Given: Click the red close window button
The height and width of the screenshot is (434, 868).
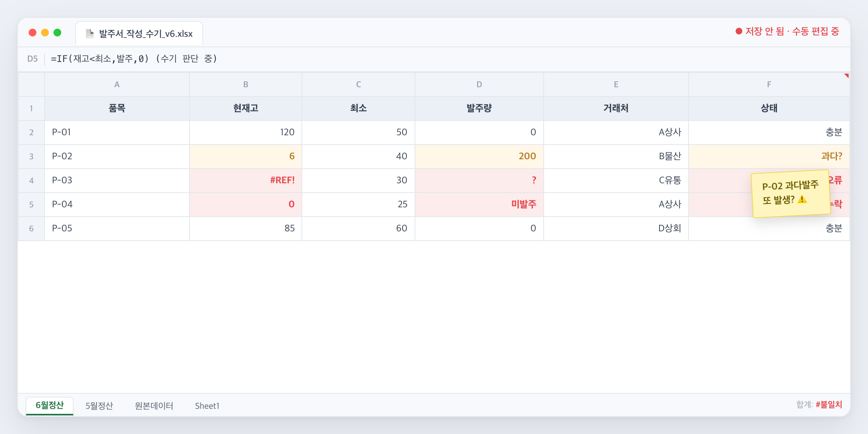Looking at the screenshot, I should click(33, 33).
